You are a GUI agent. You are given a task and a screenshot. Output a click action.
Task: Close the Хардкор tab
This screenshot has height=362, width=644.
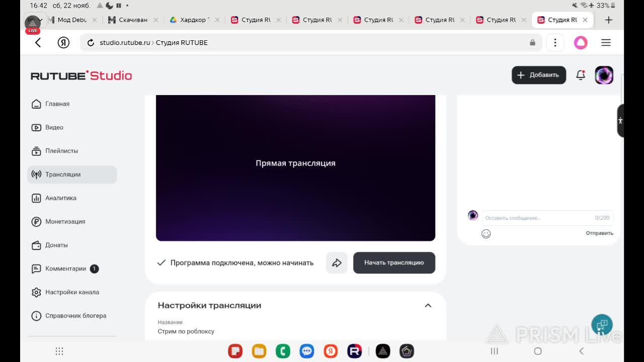(217, 20)
